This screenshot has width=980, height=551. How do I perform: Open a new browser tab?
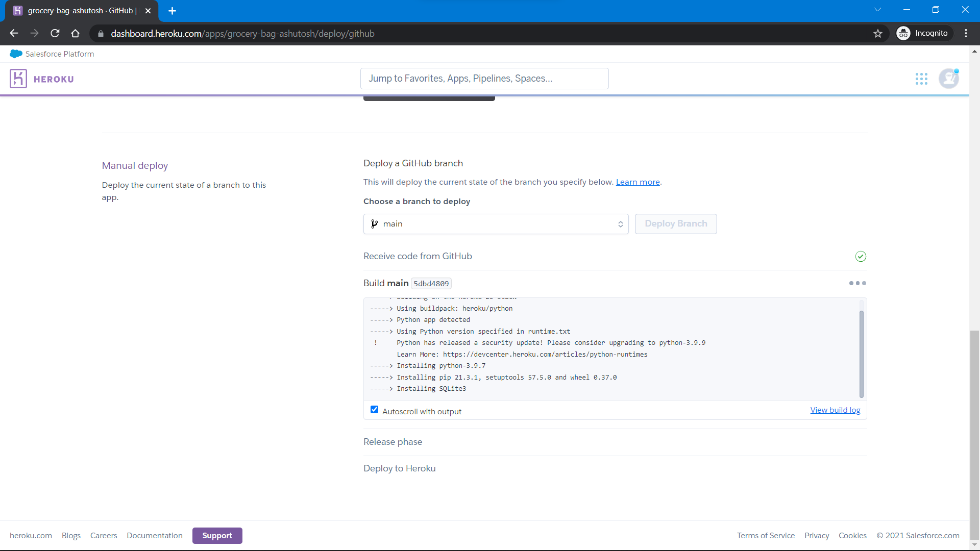point(173,11)
